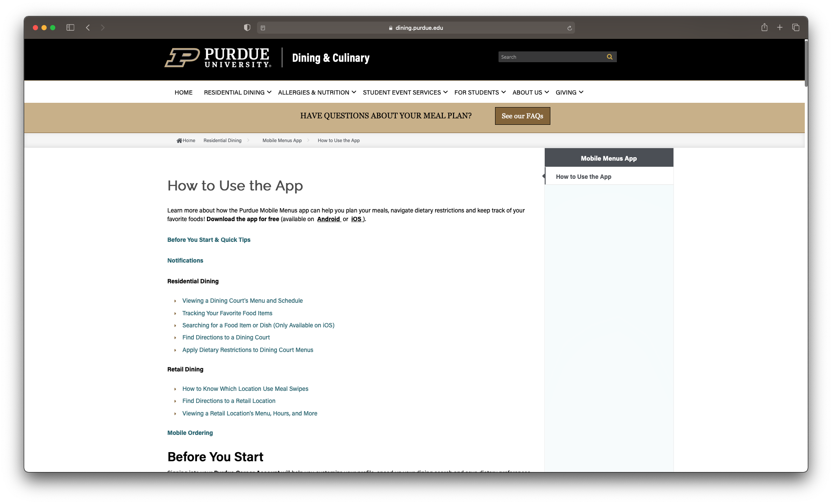Screen dimensions: 832x504
Task: Click the search magnifying glass icon
Action: click(x=609, y=57)
